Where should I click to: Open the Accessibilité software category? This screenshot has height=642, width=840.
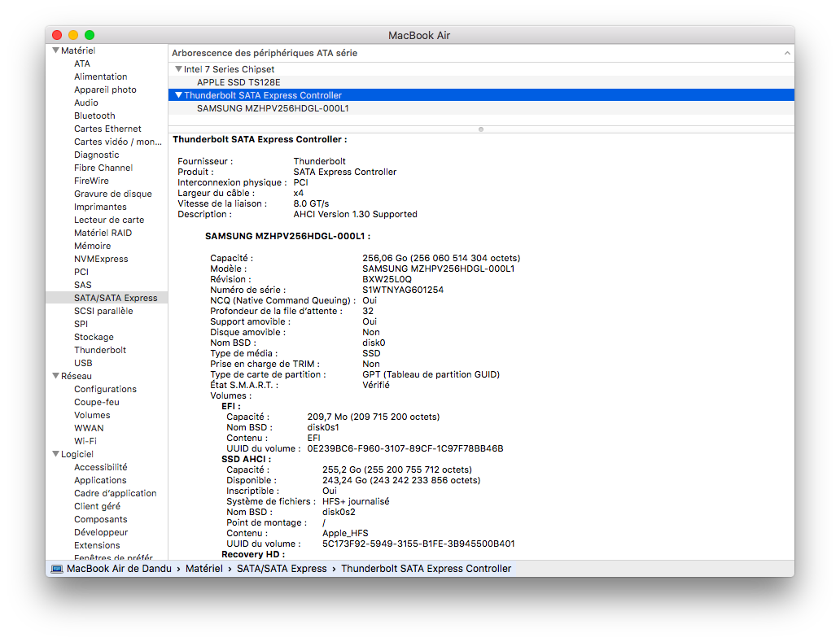tap(101, 467)
